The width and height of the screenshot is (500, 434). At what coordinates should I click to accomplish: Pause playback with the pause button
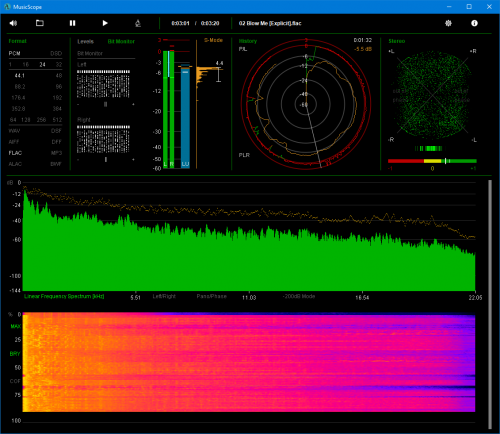(72, 23)
